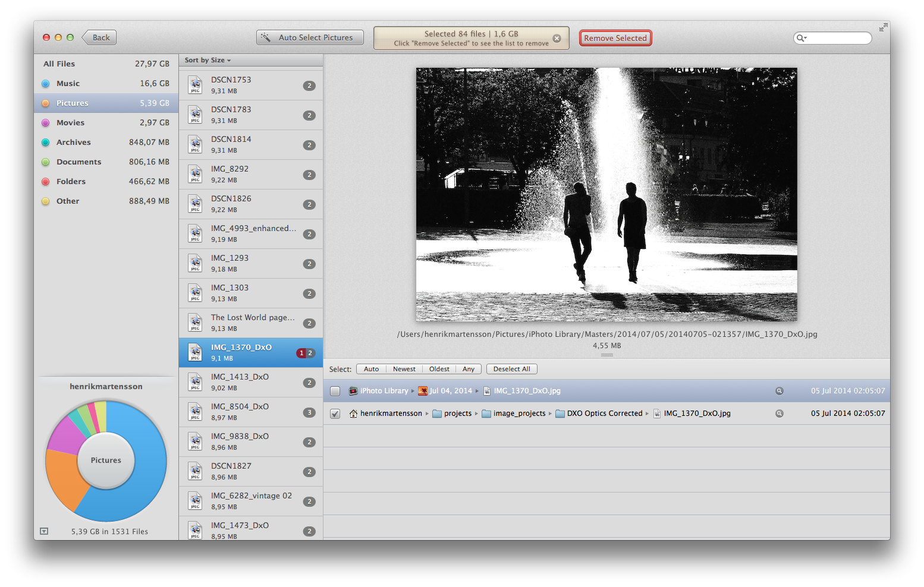Uncheck the DXO Optics Corrected duplicate checkbox
This screenshot has width=924, height=587.
(335, 414)
